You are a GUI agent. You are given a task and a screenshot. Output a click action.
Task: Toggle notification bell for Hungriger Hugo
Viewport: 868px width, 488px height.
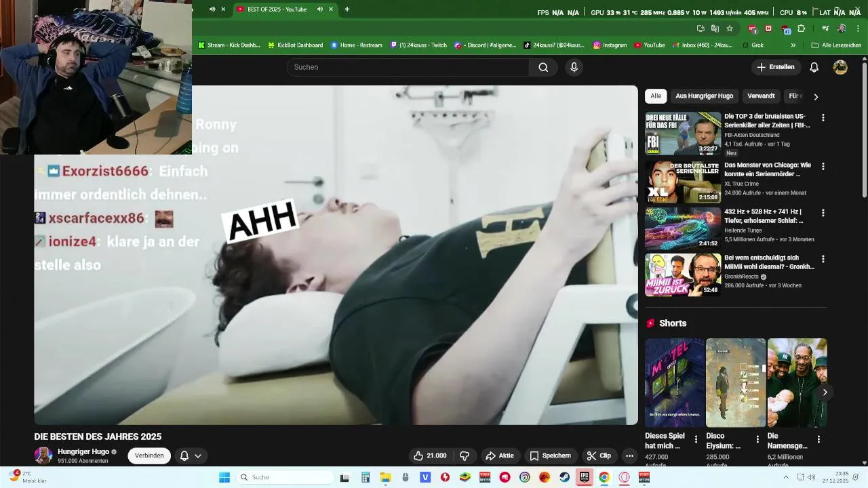184,455
